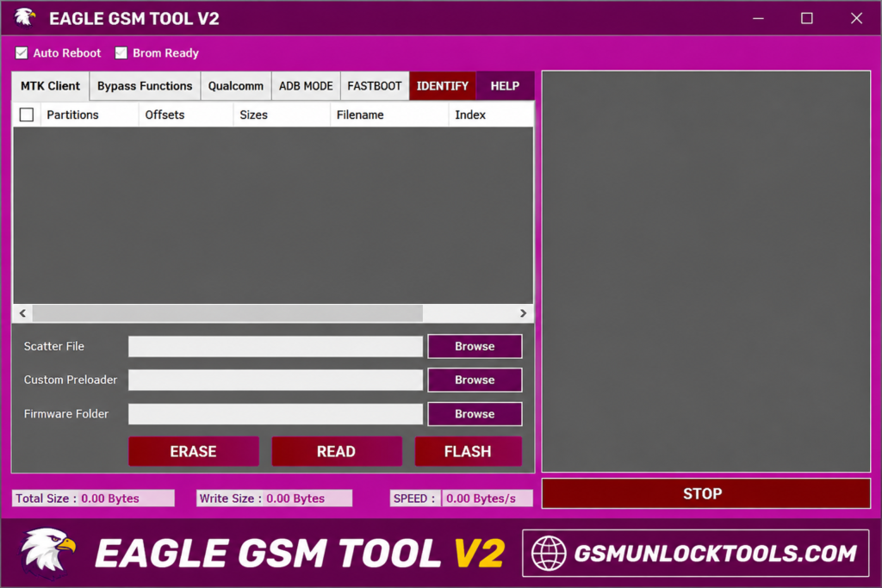Click the eagle head logo in bottom banner
This screenshot has width=882, height=588.
(48, 554)
